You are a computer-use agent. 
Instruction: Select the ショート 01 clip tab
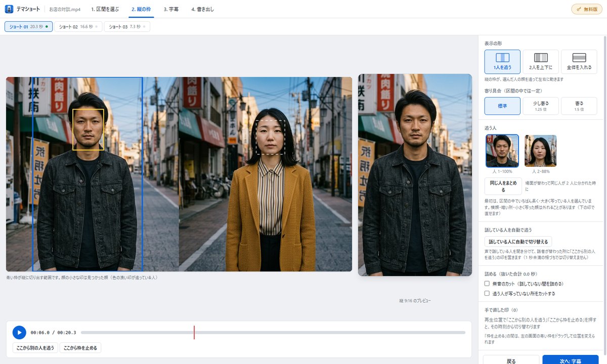[29, 26]
